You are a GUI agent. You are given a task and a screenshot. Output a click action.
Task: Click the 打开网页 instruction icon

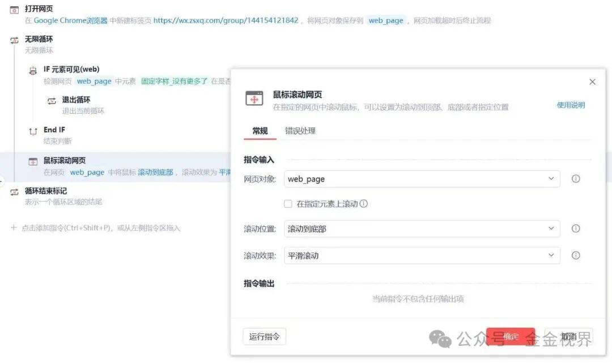click(x=15, y=9)
